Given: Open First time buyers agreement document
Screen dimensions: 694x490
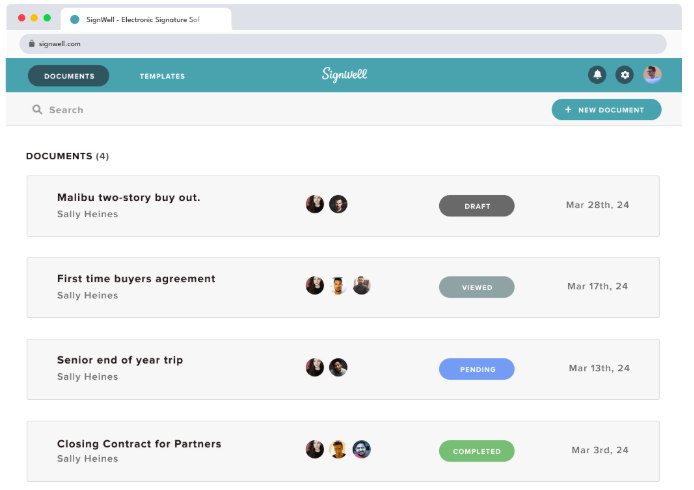Looking at the screenshot, I should coord(136,279).
